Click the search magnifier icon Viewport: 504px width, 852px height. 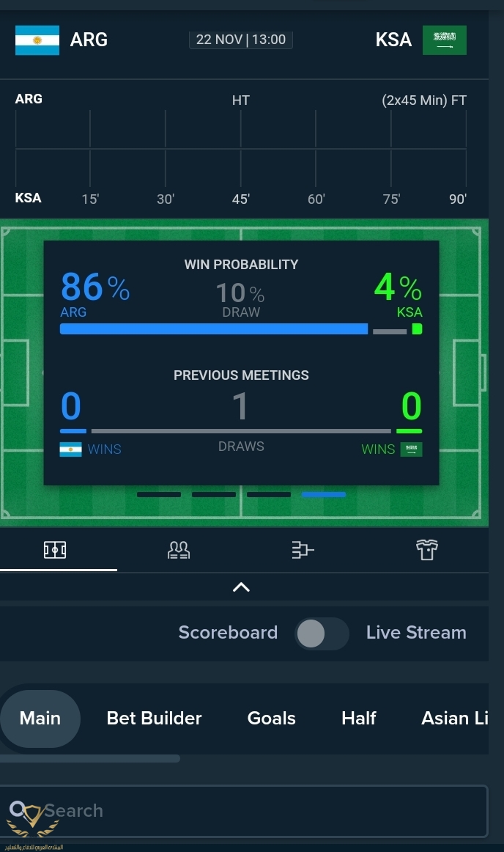18,809
